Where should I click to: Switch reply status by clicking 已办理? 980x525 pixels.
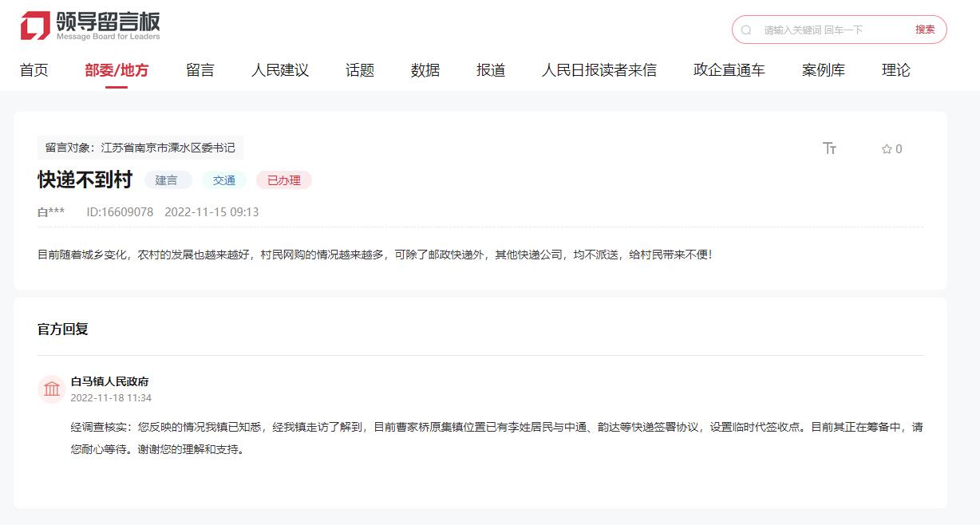pos(283,180)
